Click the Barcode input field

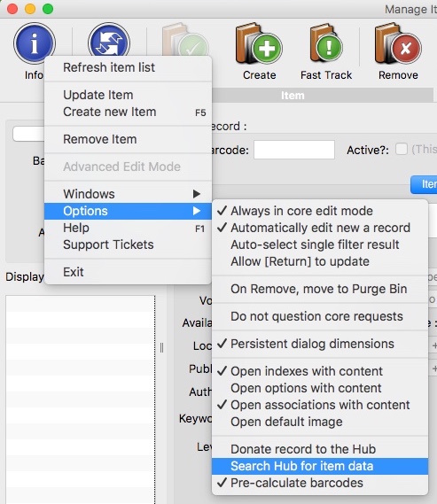tap(294, 150)
